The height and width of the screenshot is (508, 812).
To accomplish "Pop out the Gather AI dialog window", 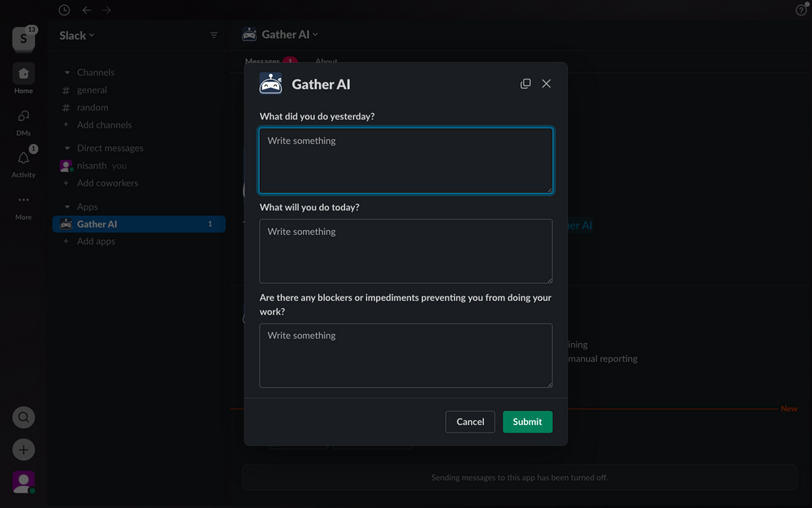I will (x=525, y=84).
